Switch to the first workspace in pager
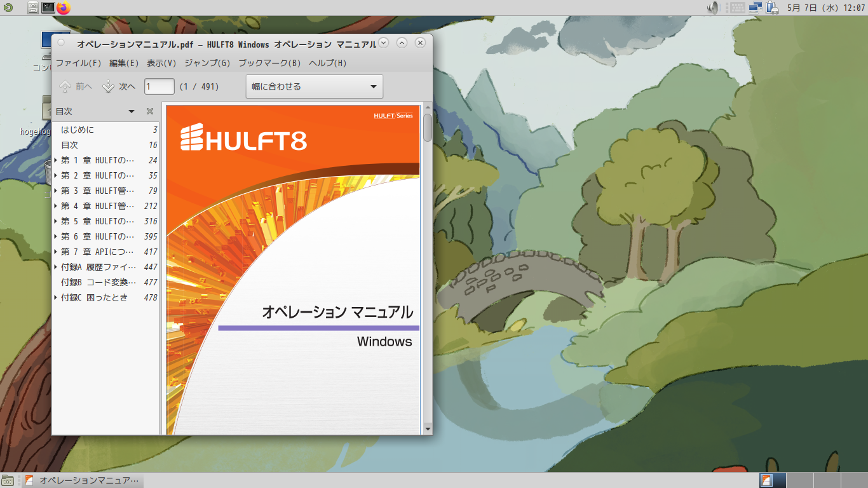Image resolution: width=868 pixels, height=488 pixels. [x=773, y=480]
